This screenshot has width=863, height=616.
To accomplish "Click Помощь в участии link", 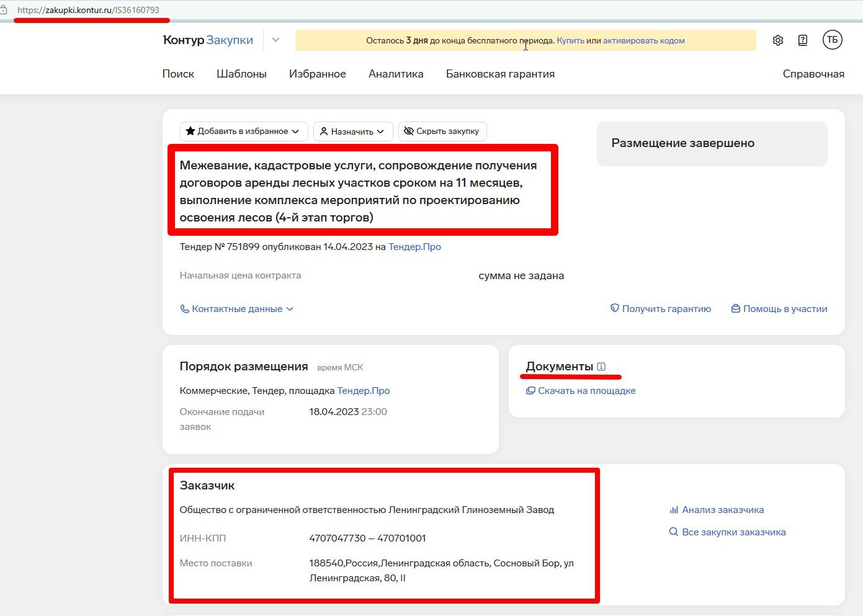I will coord(779,309).
